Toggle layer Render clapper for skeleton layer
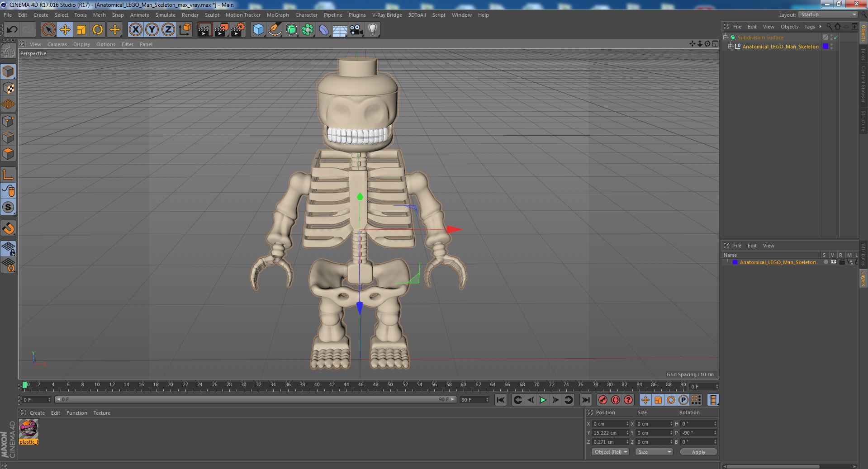Screen dimensions: 868x469 click(841, 262)
